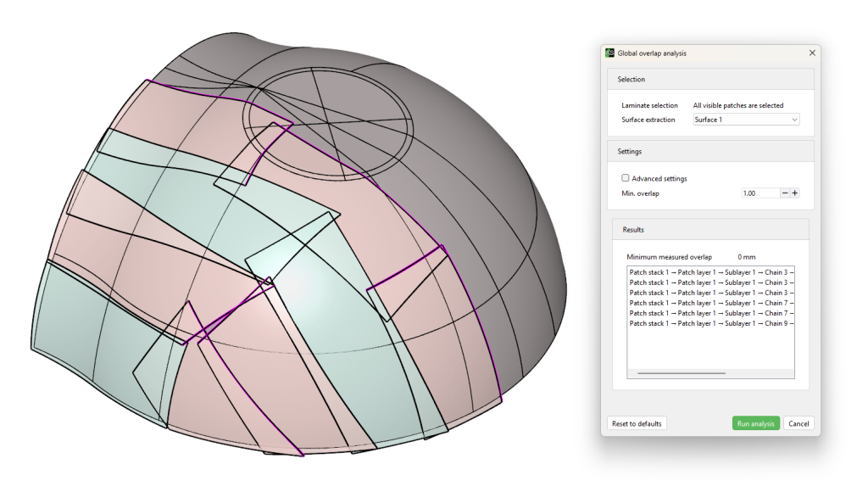Viewport: 868px width, 492px height.
Task: Increase Min. overlap with the plus button
Action: pos(795,193)
